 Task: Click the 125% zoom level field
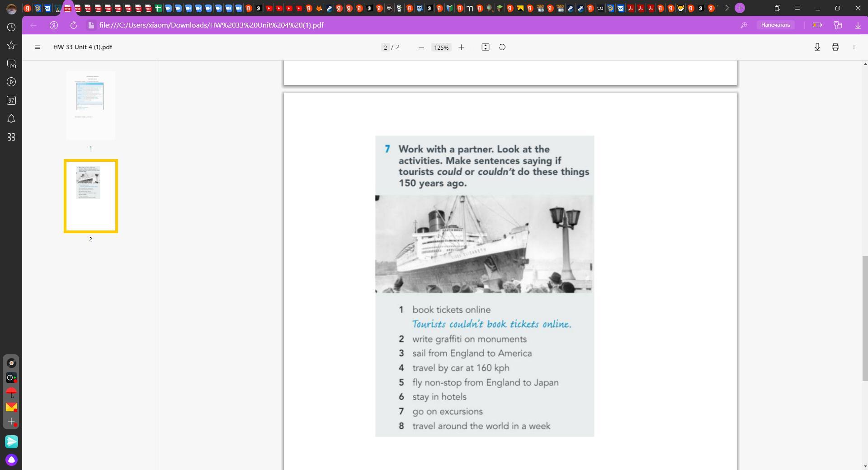click(441, 47)
